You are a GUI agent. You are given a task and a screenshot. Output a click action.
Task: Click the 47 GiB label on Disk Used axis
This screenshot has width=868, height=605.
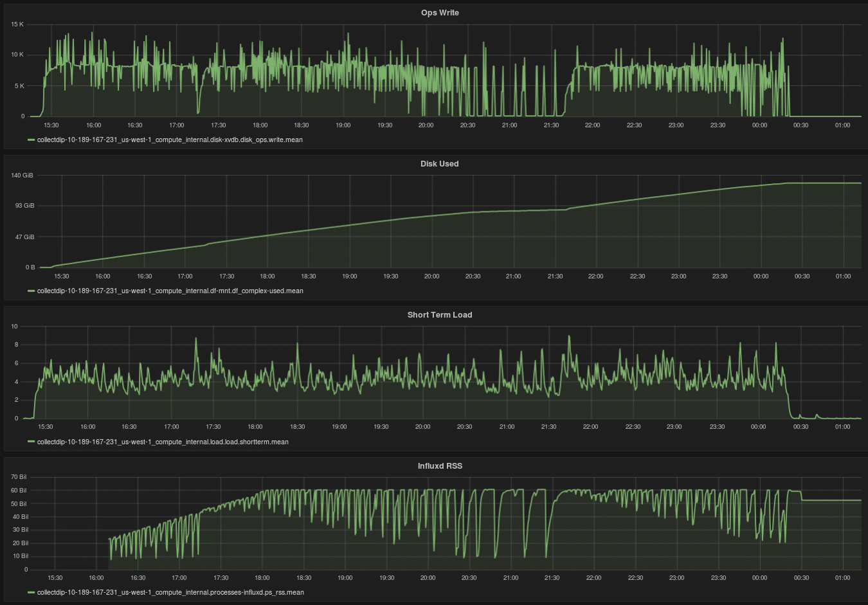tap(24, 237)
